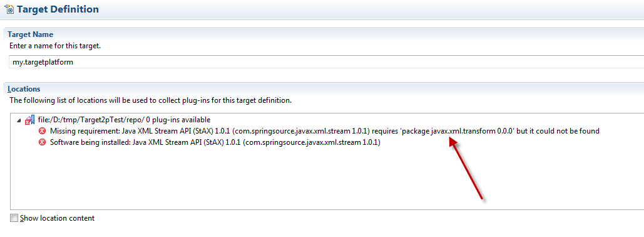Click the 'Enter a name for this target.' text

pos(55,46)
